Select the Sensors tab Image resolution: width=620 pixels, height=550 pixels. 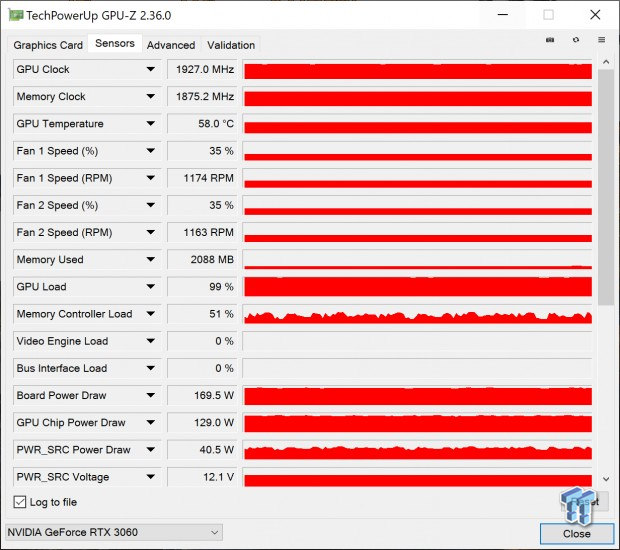pos(115,43)
